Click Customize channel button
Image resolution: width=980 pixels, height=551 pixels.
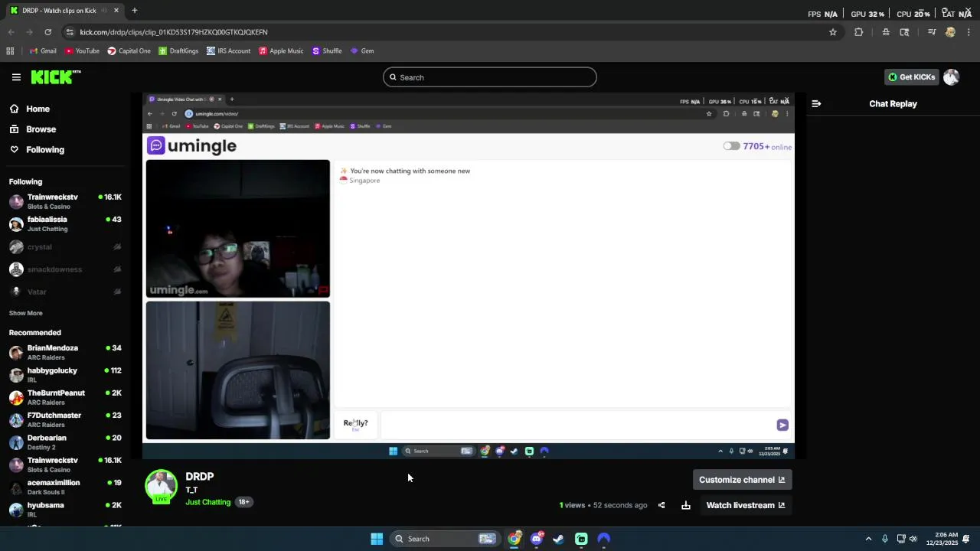pos(741,480)
